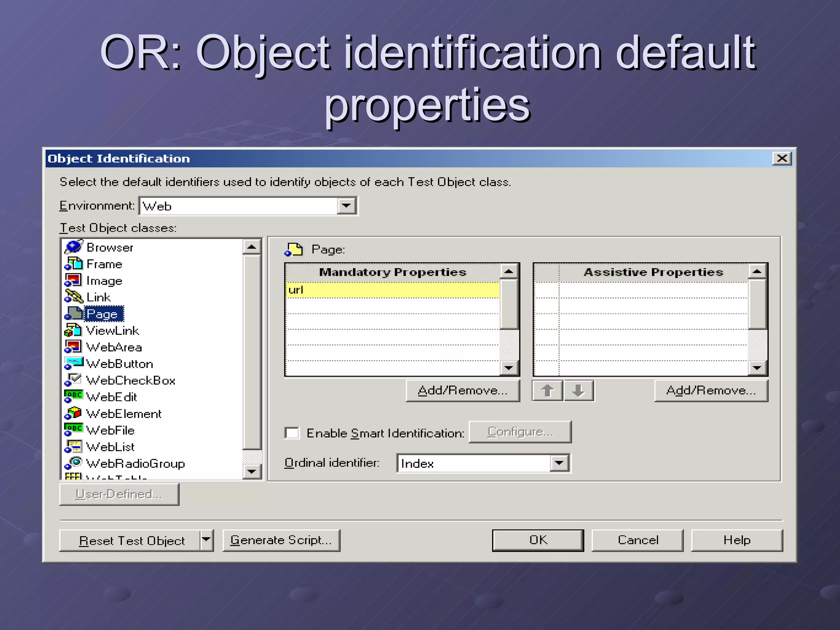Select WebButton in Test Object classes
Screen dimensions: 840x630
pyautogui.click(x=119, y=364)
